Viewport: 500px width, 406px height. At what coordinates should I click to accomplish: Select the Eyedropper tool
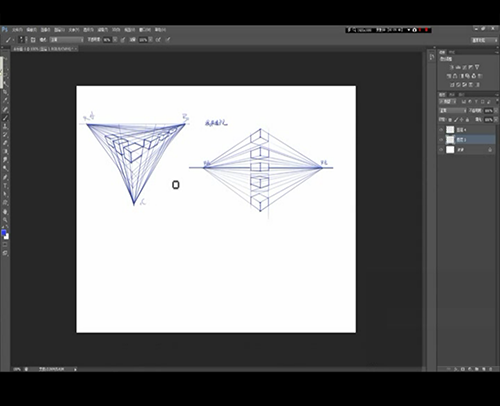6,100
